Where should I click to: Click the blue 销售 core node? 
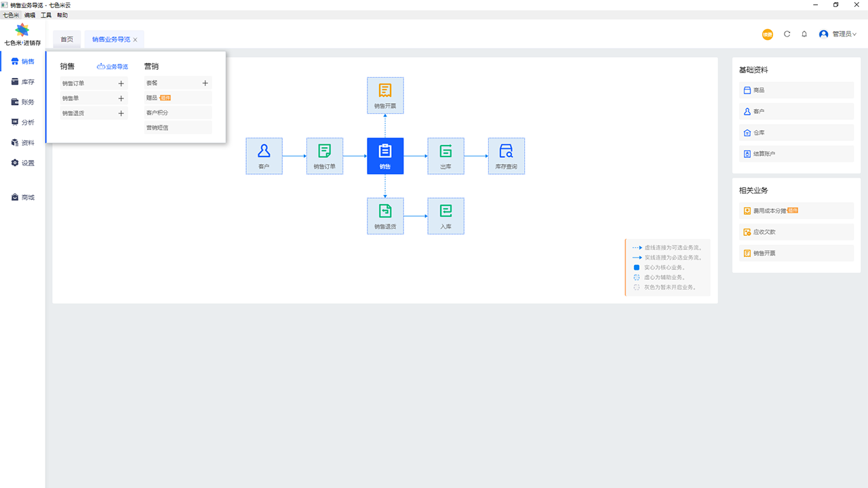tap(385, 156)
